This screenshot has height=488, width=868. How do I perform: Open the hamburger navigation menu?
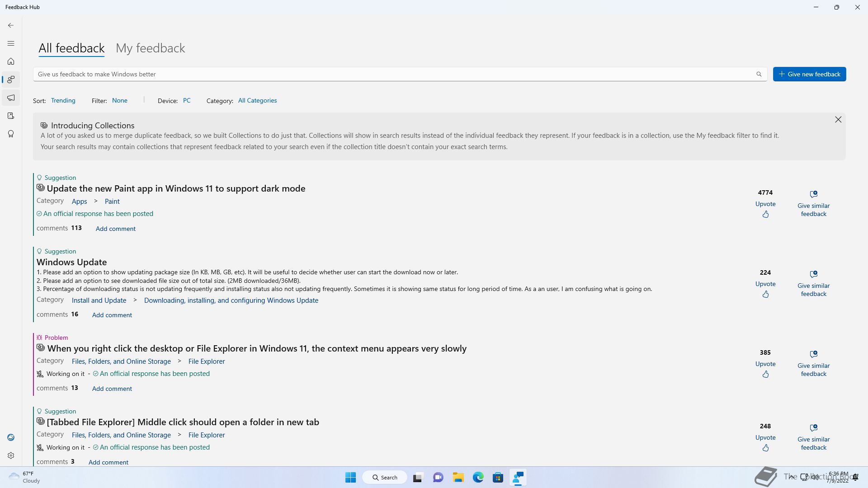(x=11, y=43)
